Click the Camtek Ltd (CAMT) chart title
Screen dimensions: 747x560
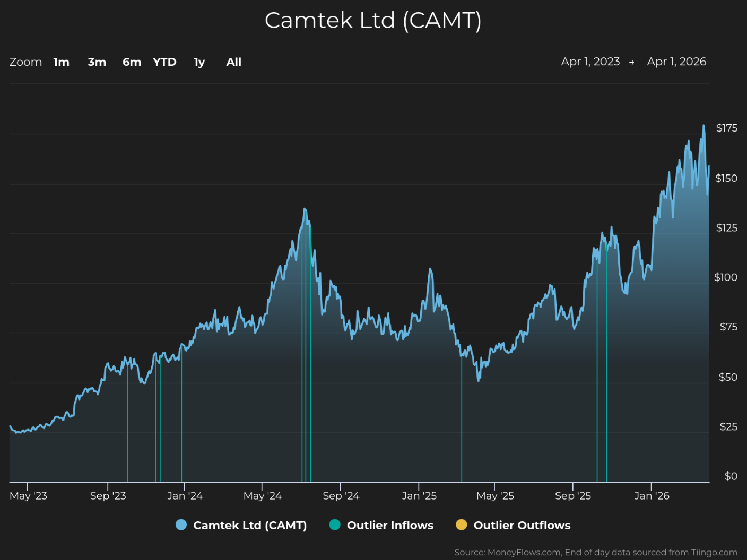pyautogui.click(x=373, y=21)
